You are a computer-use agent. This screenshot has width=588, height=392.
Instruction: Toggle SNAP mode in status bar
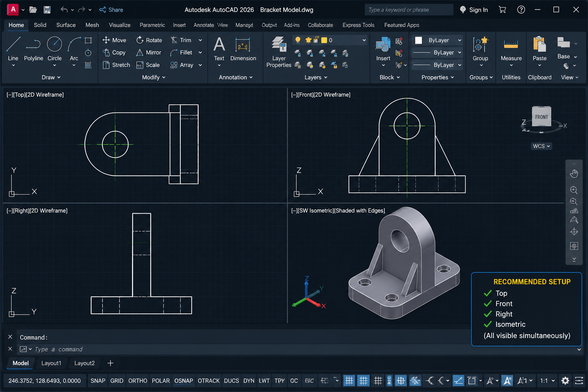click(x=98, y=381)
